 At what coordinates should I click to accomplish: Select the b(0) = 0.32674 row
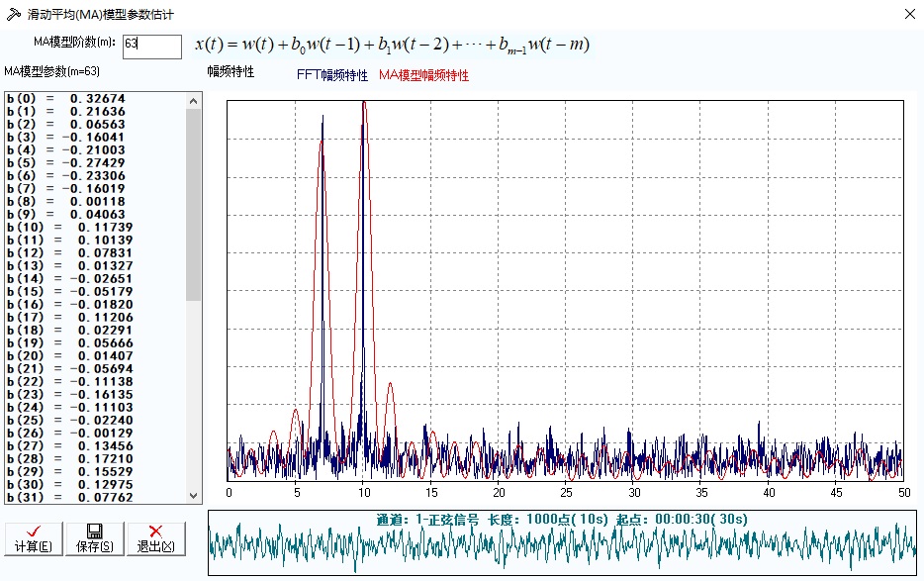[95, 99]
